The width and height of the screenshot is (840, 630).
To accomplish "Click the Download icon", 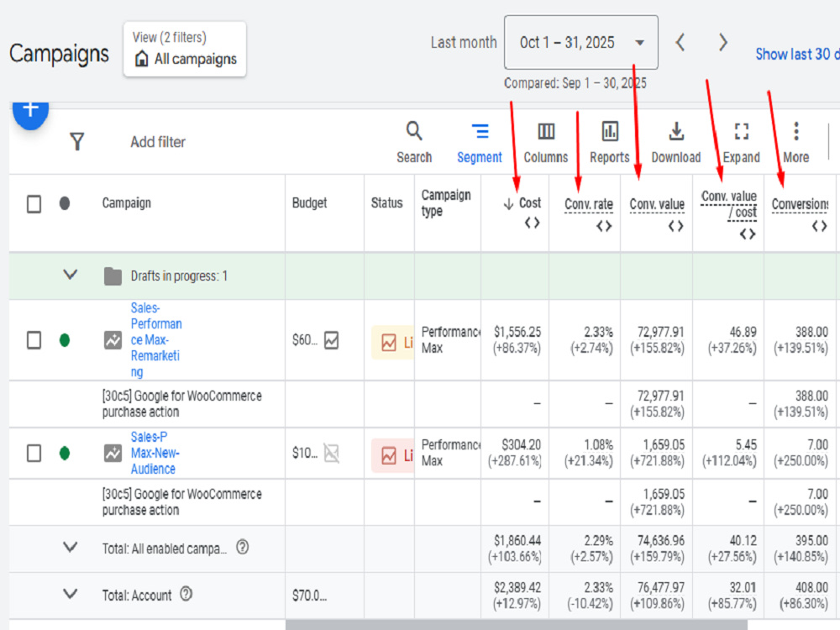I will (676, 131).
